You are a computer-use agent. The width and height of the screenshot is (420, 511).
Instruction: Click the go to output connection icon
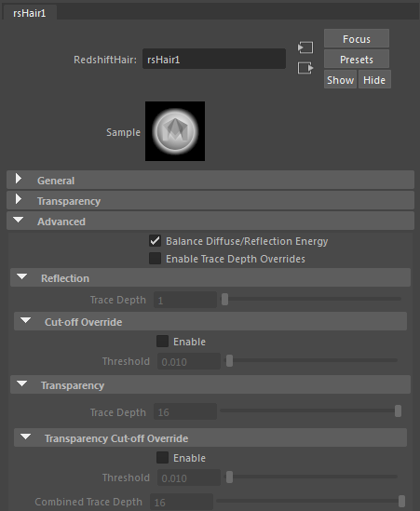[305, 68]
